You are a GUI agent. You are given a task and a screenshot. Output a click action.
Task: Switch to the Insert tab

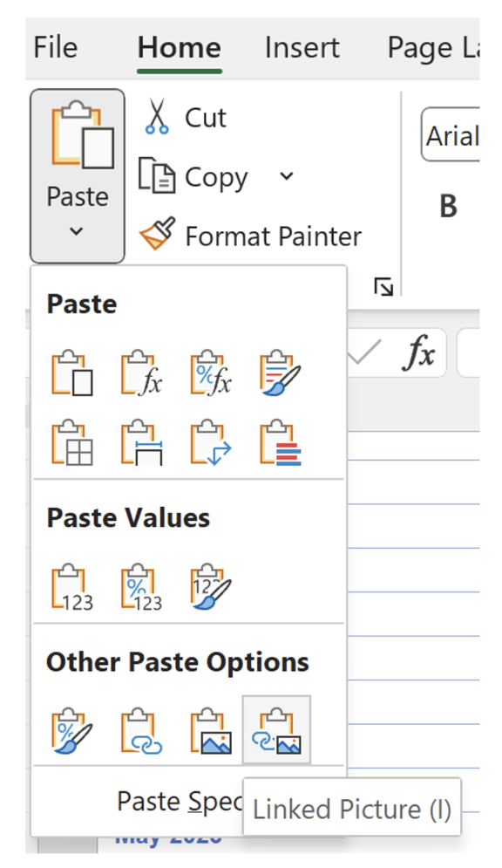[x=302, y=48]
